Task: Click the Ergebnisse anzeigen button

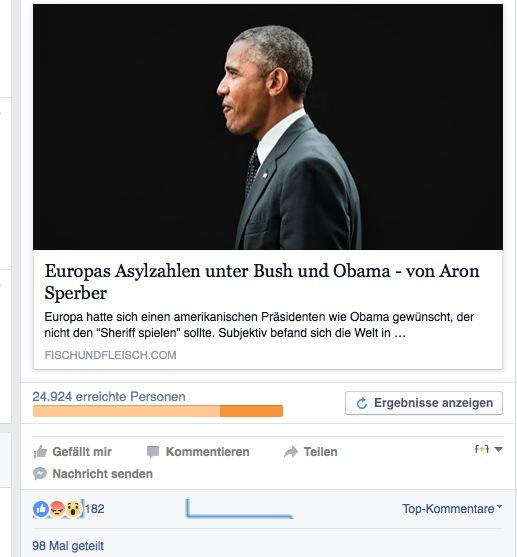Action: (424, 403)
